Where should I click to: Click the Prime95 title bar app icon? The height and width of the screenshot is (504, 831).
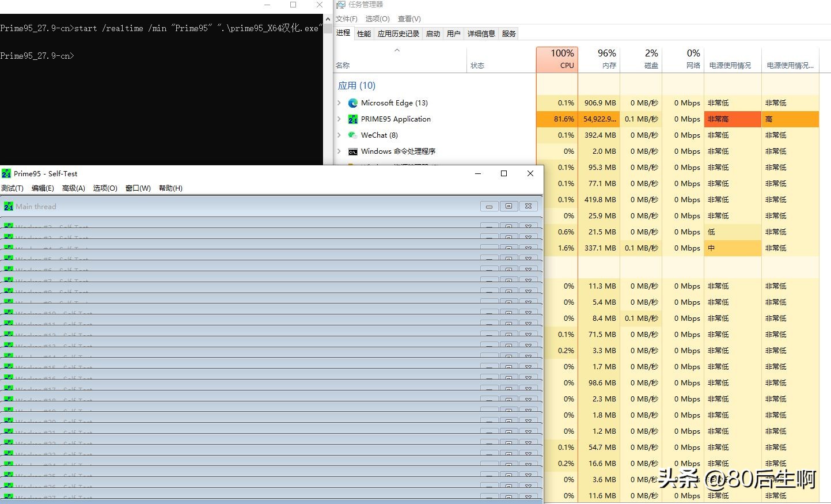point(6,173)
